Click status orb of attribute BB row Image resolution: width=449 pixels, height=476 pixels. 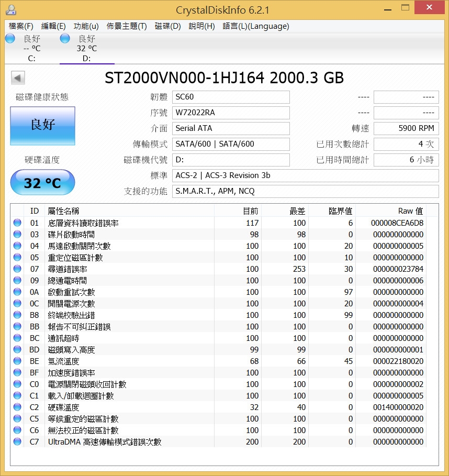(x=17, y=327)
